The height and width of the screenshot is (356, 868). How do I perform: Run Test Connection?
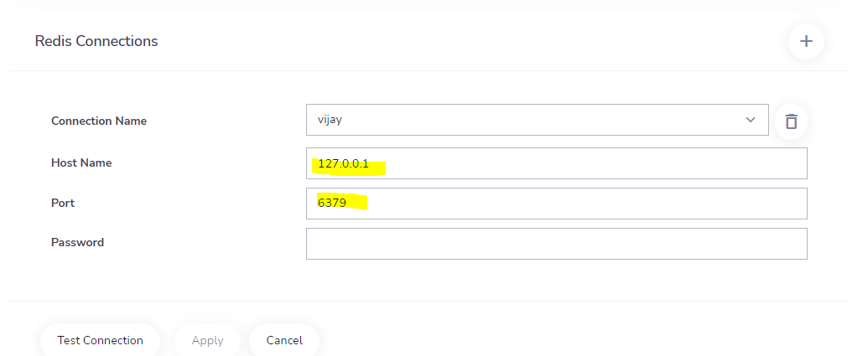coord(100,340)
